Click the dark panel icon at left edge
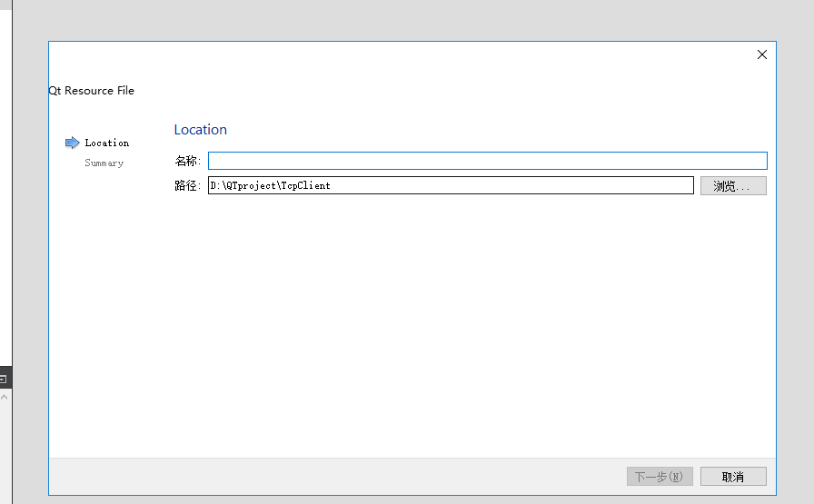814x504 pixels. click(4, 379)
